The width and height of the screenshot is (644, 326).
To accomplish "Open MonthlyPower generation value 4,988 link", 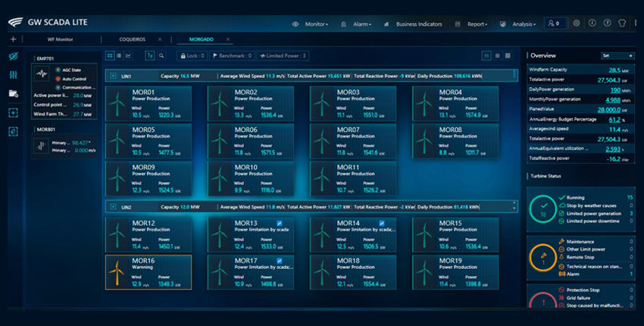I will click(613, 100).
